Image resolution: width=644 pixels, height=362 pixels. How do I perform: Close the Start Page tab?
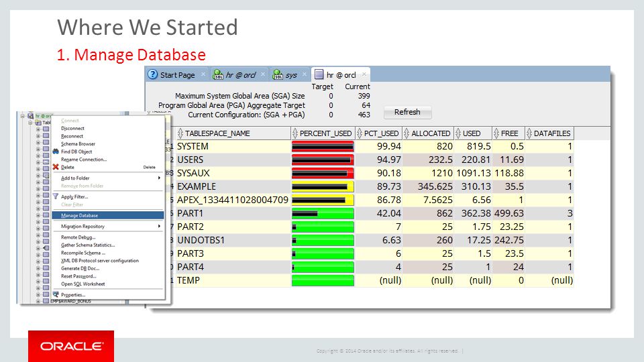(x=203, y=74)
